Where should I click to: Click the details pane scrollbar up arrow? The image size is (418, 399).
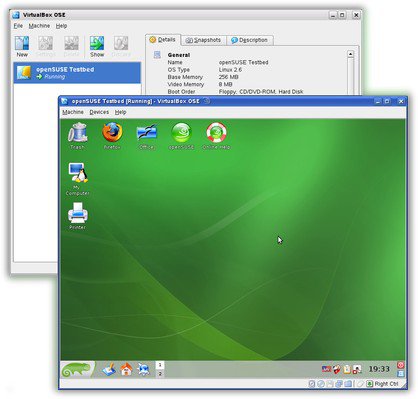click(350, 54)
